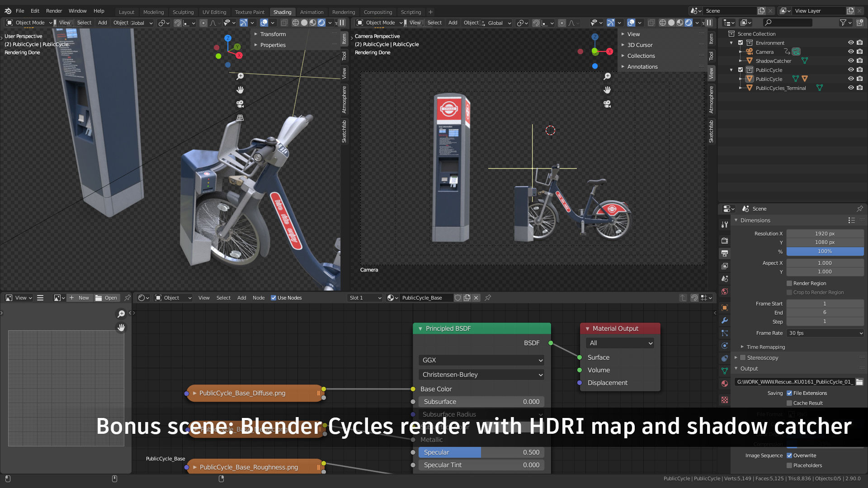
Task: Open the GGX distribution dropdown
Action: 481,360
